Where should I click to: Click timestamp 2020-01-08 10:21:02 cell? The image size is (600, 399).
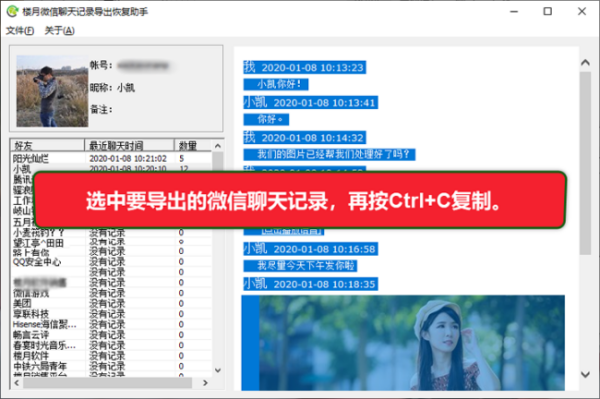pyautogui.click(x=128, y=158)
